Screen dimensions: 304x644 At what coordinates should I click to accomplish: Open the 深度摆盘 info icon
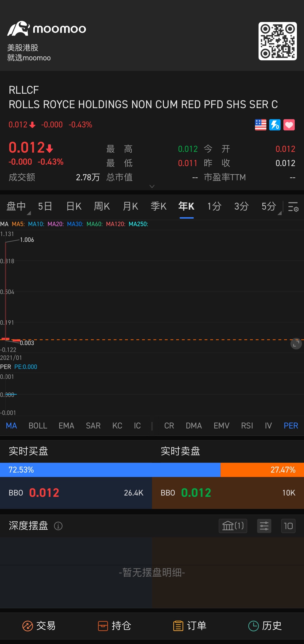(58, 526)
